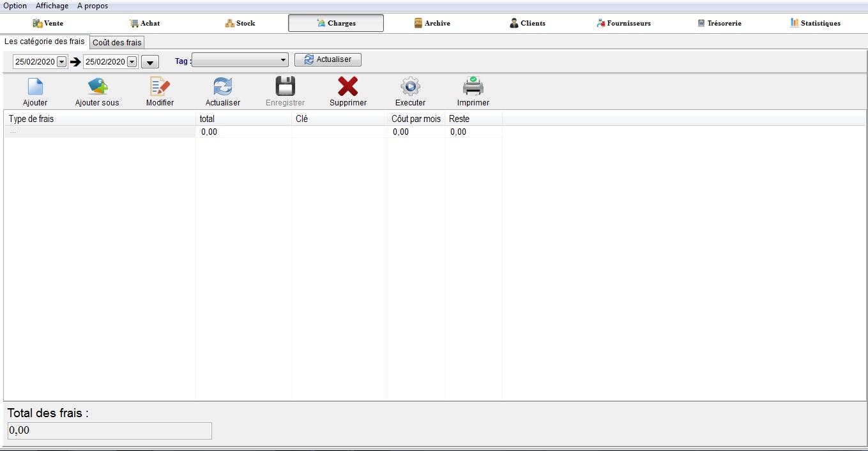Sort by the Type de frais column header
This screenshot has height=451, width=868.
[99, 119]
